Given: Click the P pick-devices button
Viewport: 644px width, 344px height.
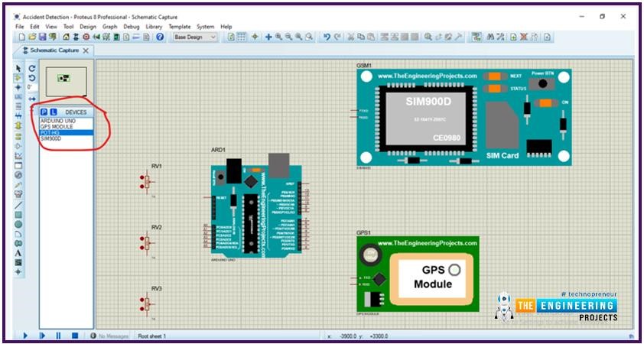Looking at the screenshot, I should (44, 112).
